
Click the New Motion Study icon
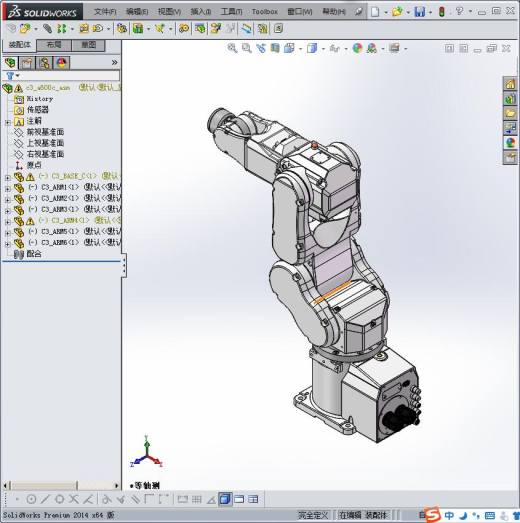tap(183, 29)
